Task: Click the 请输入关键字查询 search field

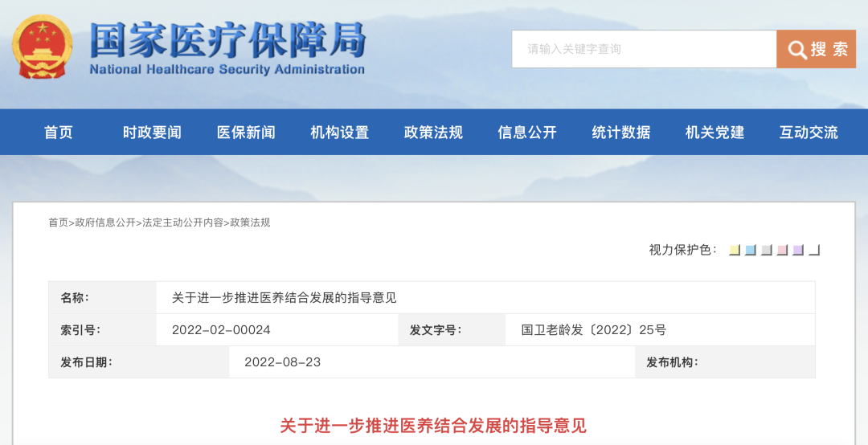Action: [643, 49]
